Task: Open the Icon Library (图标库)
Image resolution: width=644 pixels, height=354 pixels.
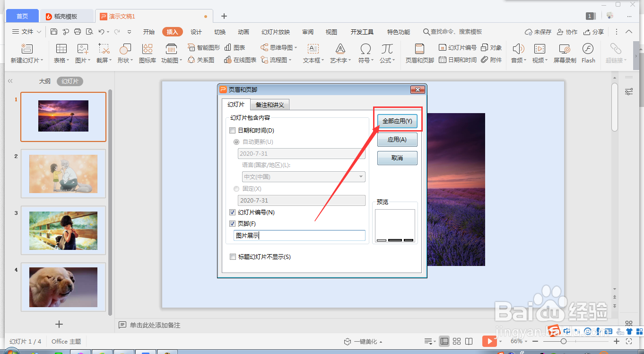Action: (x=148, y=49)
